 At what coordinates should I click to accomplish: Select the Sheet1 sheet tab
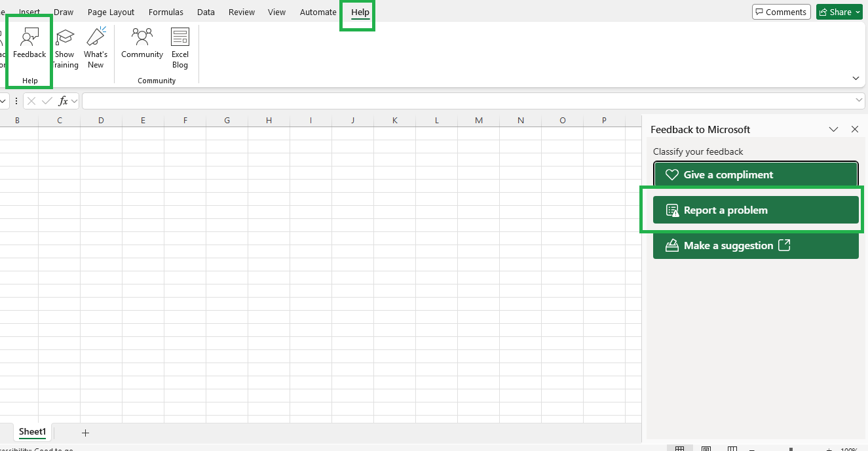click(x=32, y=432)
